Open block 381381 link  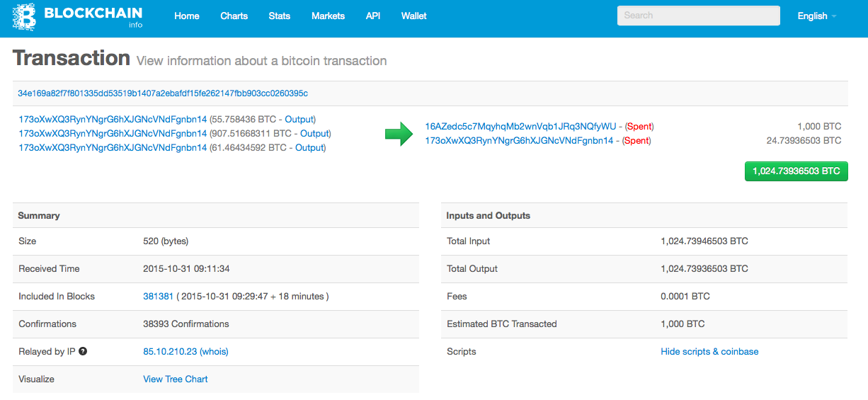[x=158, y=297]
